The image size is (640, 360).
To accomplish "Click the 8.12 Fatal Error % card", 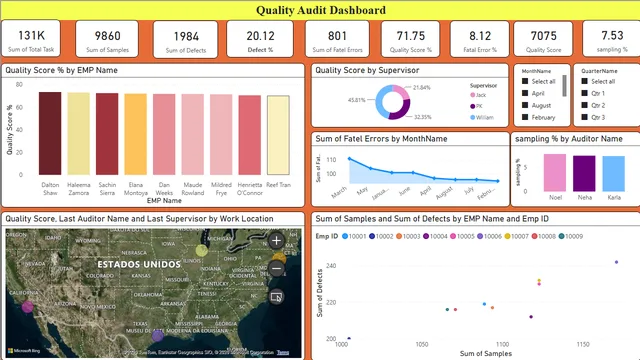I will pos(480,40).
